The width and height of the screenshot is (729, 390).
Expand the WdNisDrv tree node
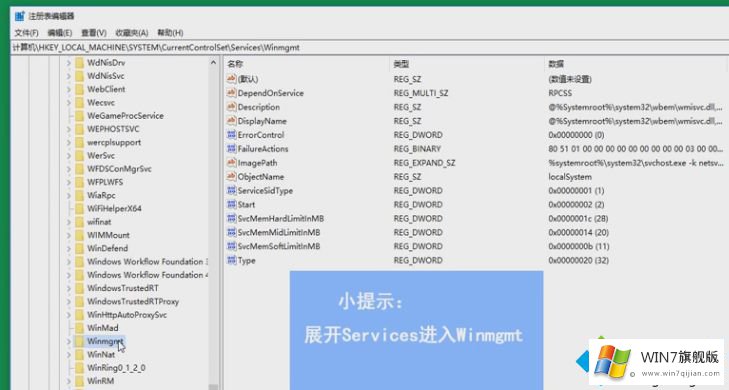pyautogui.click(x=68, y=63)
